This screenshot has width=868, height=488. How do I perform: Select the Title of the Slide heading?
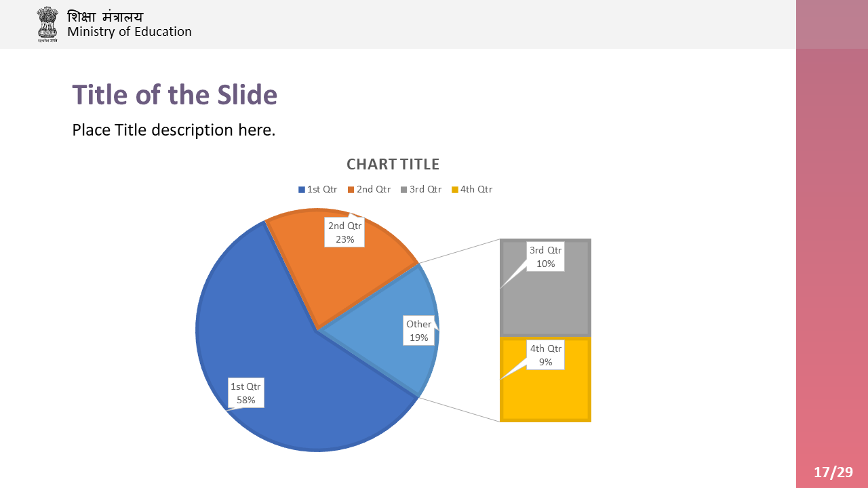(x=175, y=94)
